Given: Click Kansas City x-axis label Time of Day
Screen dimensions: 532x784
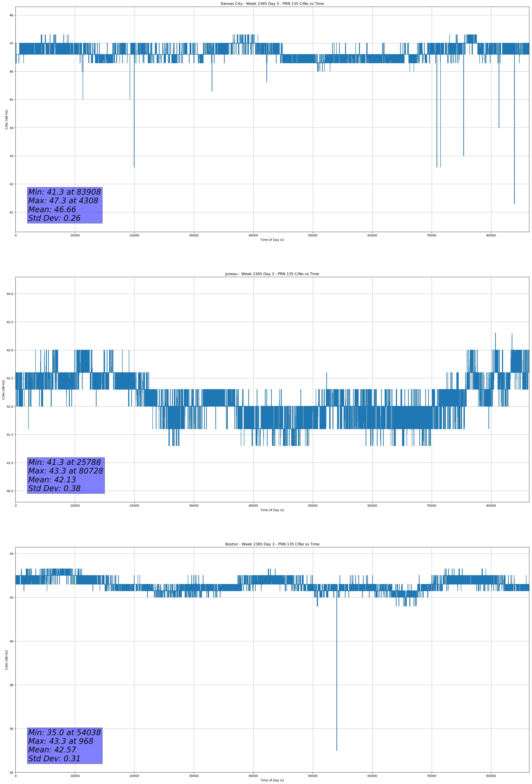Looking at the screenshot, I should coord(272,240).
